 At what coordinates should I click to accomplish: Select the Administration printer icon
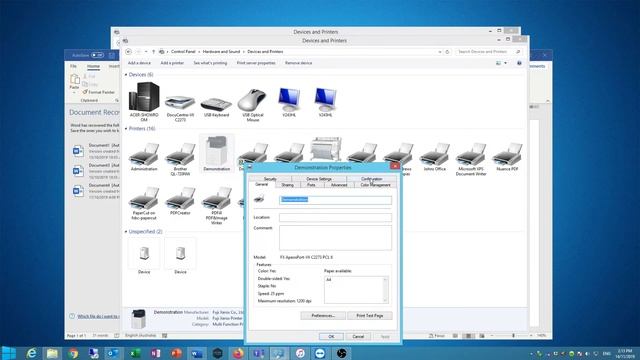[144, 154]
